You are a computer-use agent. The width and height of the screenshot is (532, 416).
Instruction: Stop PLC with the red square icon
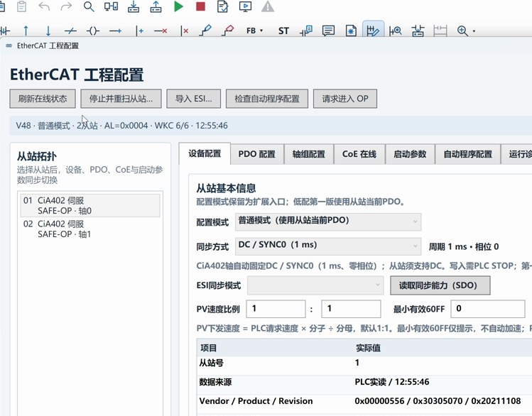(200, 6)
